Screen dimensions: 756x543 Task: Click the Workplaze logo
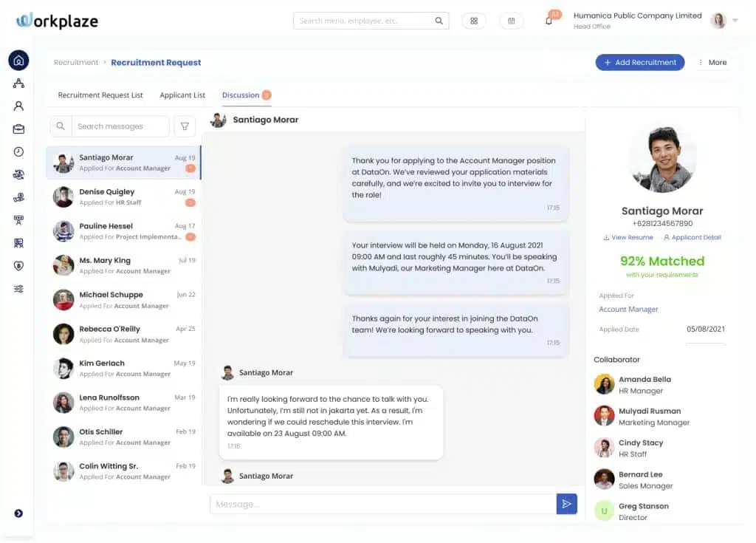(57, 21)
